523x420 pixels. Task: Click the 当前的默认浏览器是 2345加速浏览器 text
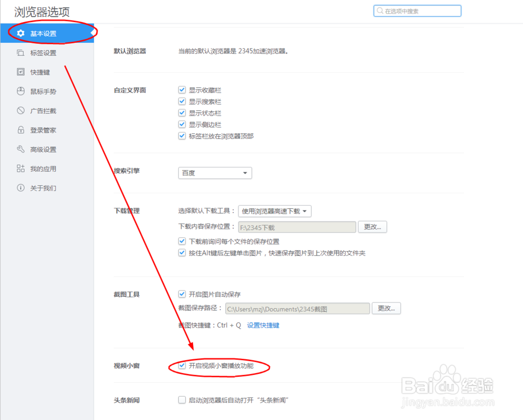coord(233,51)
